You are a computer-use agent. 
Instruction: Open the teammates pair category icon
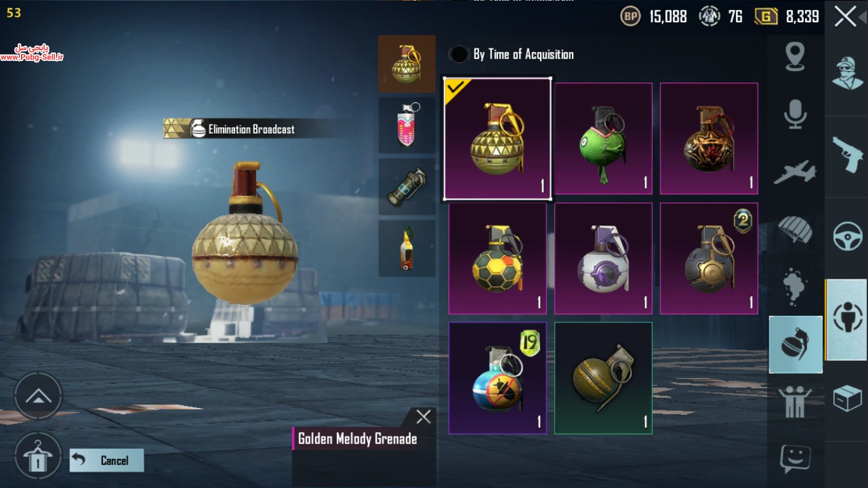[795, 402]
